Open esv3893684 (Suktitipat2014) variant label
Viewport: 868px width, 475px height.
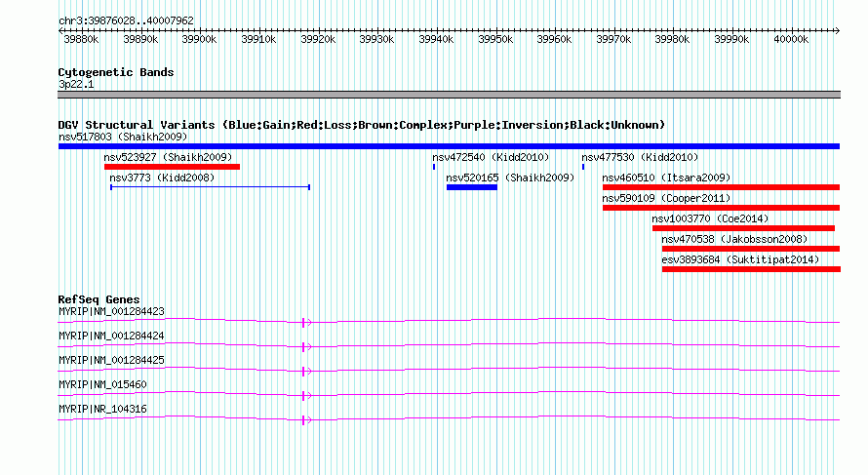pyautogui.click(x=740, y=259)
